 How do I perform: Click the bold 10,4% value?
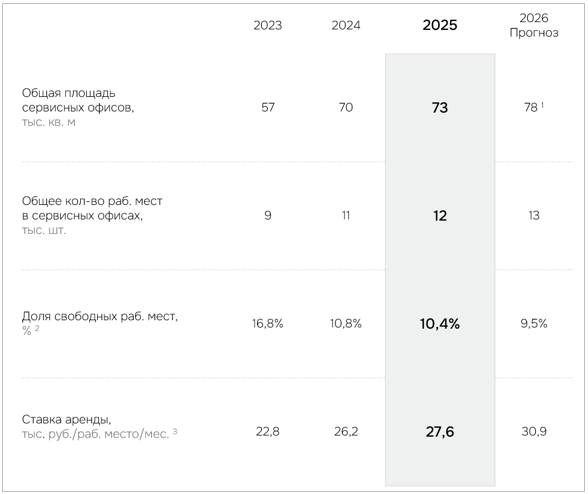point(440,324)
